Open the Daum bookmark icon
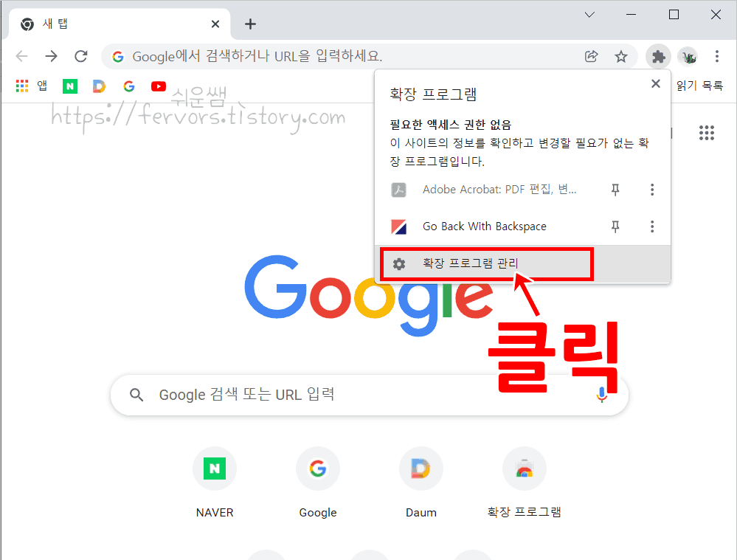 [99, 86]
